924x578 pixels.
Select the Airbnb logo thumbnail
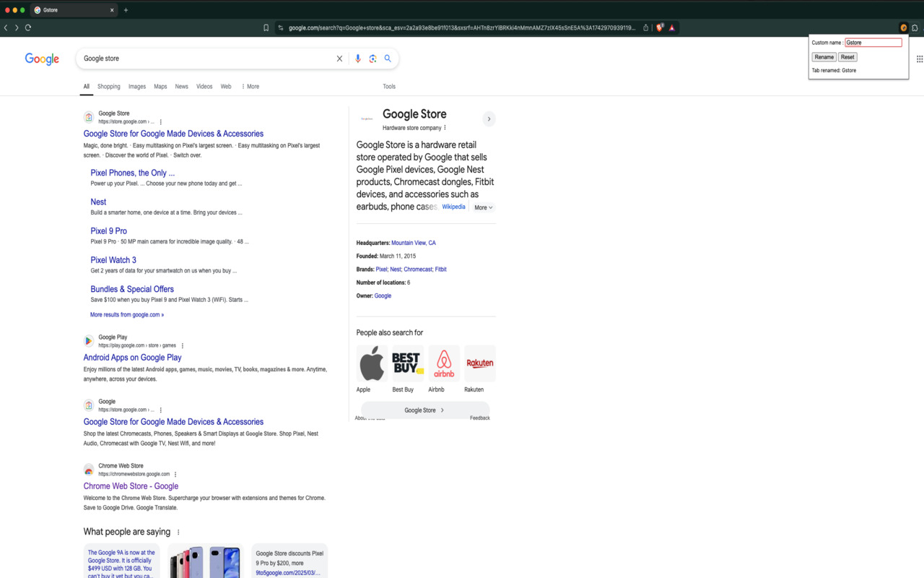[x=444, y=363]
